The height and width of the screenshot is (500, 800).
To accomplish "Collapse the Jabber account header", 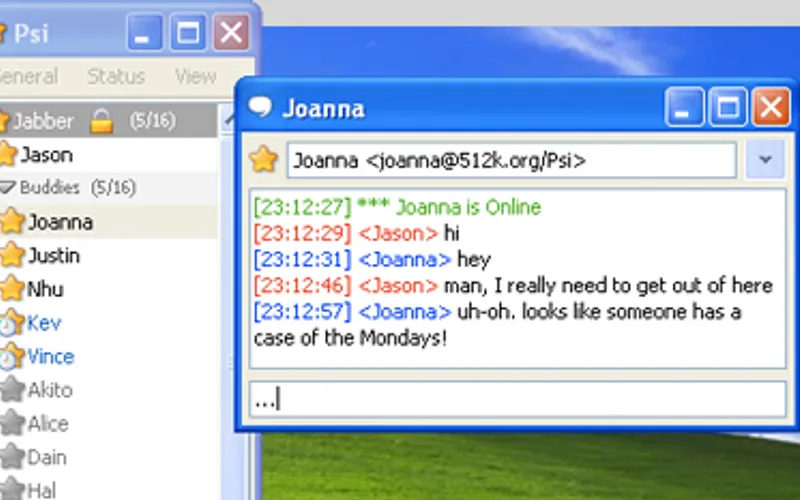I will coord(42,122).
